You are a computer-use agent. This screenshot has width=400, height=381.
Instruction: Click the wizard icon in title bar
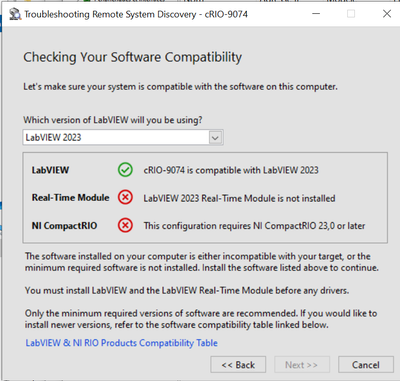[15, 14]
